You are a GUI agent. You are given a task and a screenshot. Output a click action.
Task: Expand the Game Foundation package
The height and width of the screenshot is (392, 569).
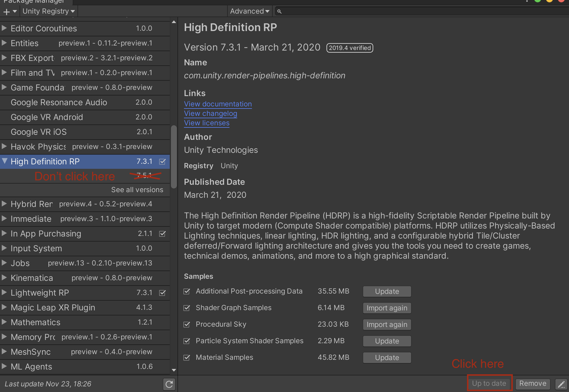[x=4, y=87]
